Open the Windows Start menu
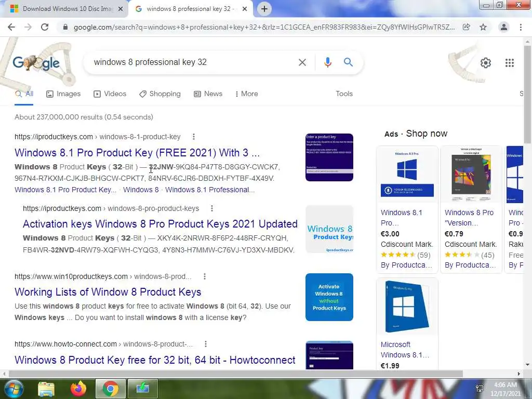This screenshot has width=532, height=399. 13,389
